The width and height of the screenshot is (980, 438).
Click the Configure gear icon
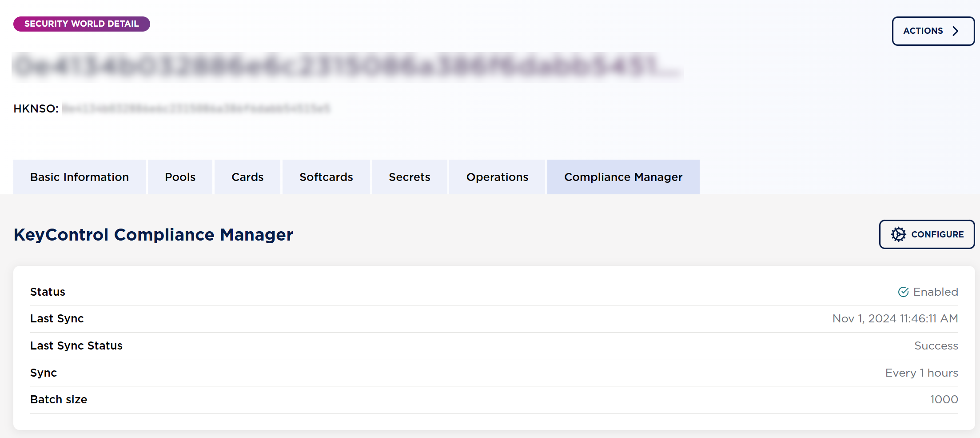click(x=898, y=234)
